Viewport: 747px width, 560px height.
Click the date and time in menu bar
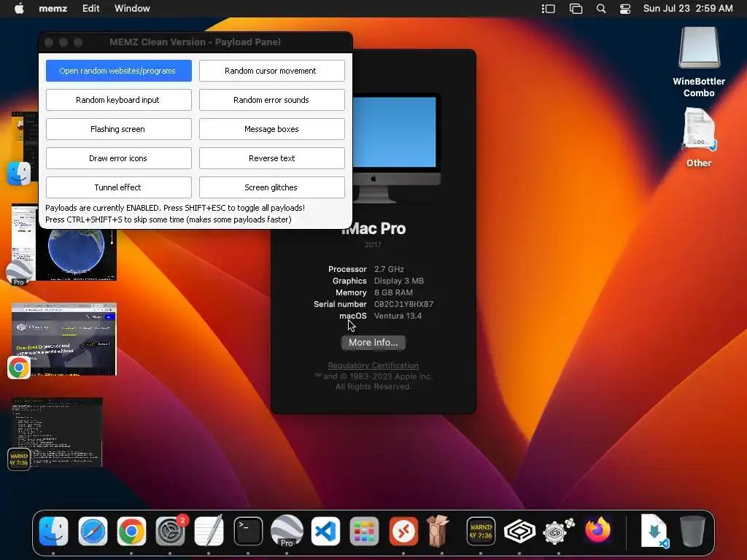click(688, 9)
